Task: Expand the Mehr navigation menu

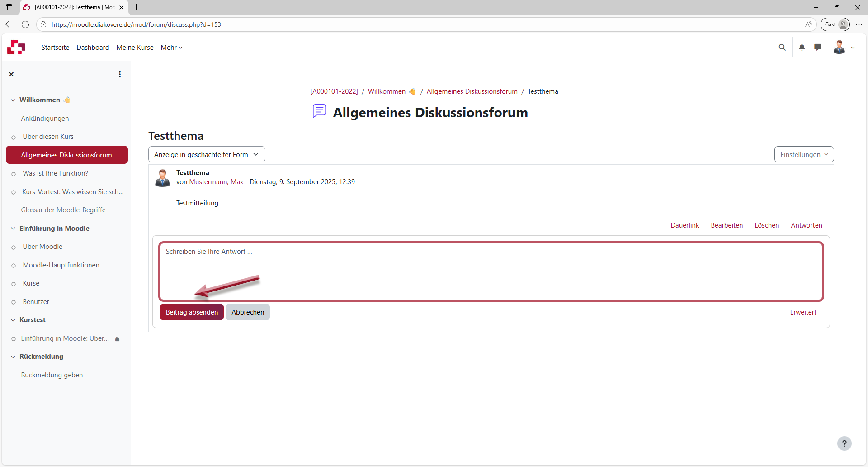Action: tap(171, 47)
